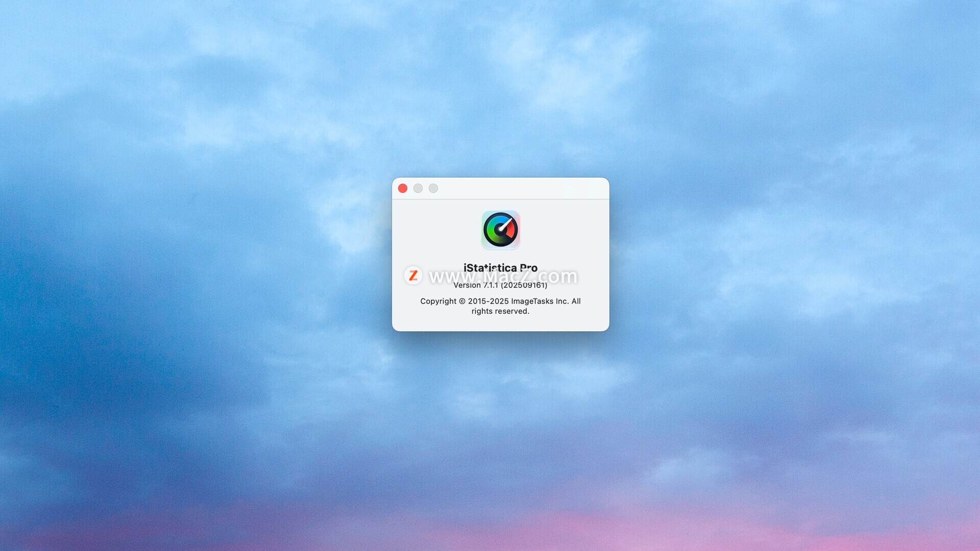Close the About iStatistica Pro window
The width and height of the screenshot is (980, 551).
pyautogui.click(x=403, y=188)
